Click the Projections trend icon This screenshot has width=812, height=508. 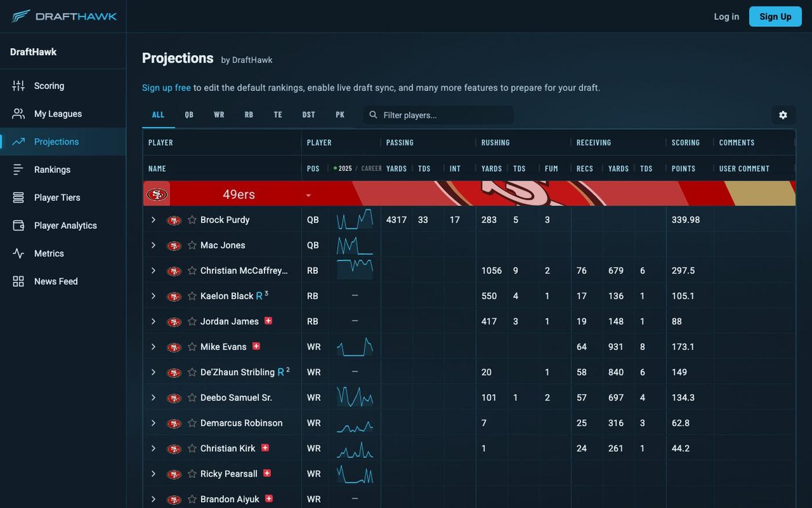pos(19,142)
